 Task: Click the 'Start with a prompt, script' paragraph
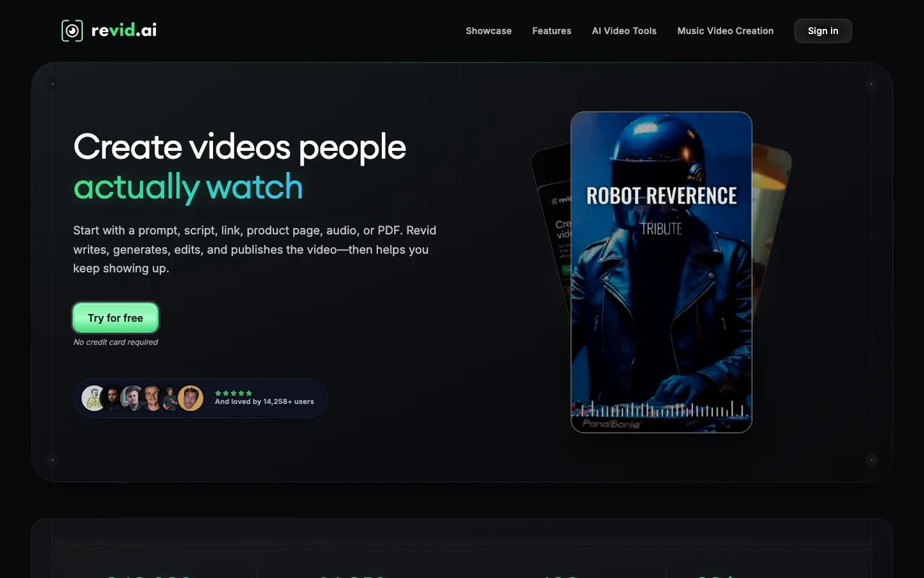(255, 249)
